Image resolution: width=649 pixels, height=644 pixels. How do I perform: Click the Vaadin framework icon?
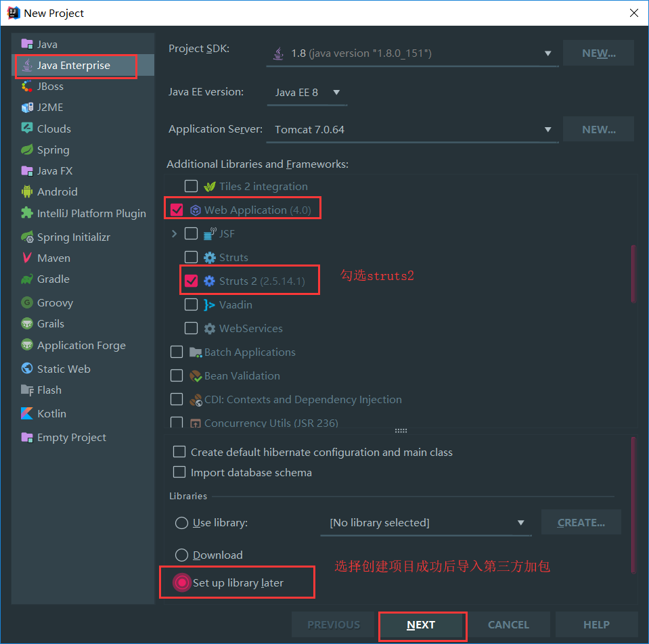209,305
